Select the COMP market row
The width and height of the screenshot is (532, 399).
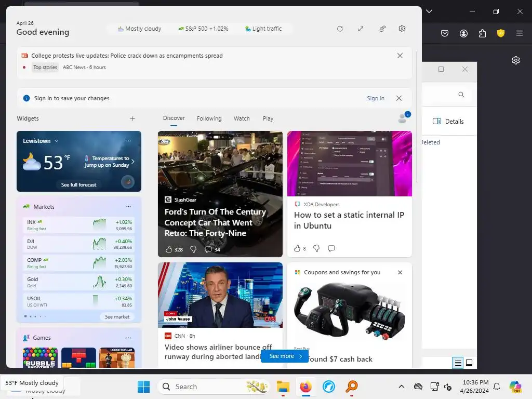pyautogui.click(x=79, y=263)
